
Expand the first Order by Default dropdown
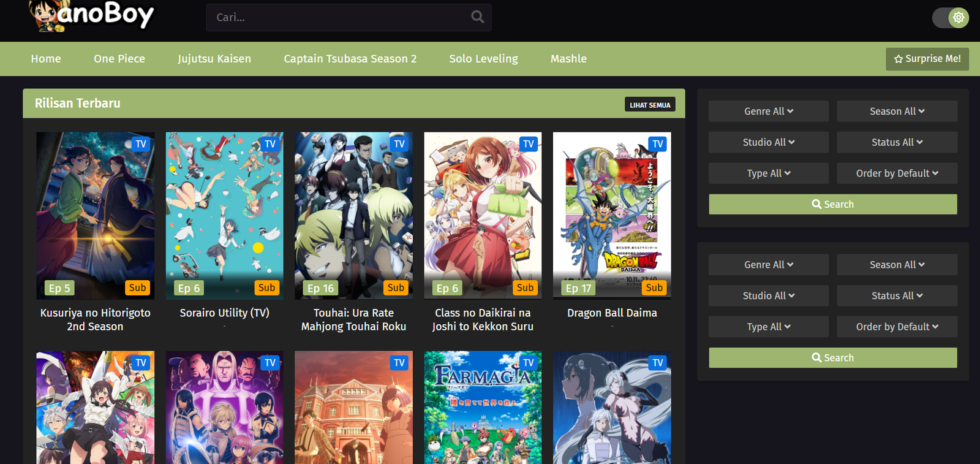click(897, 173)
